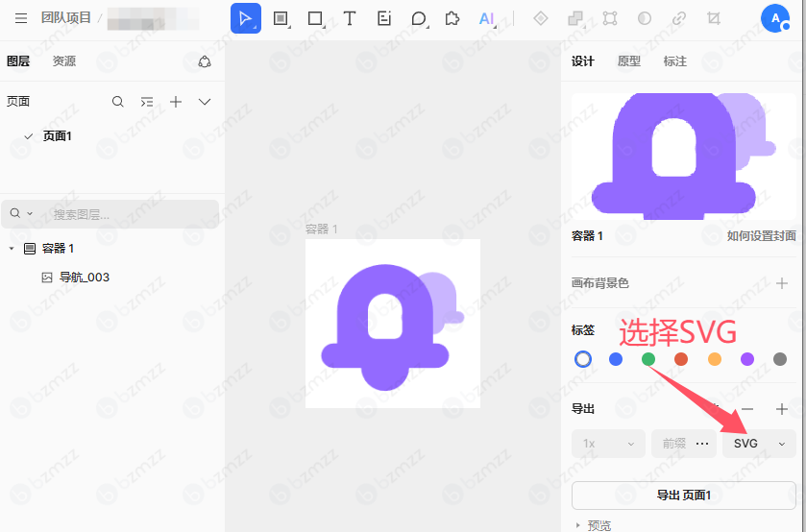Click the page list indent icon
The height and width of the screenshot is (532, 806).
147,102
